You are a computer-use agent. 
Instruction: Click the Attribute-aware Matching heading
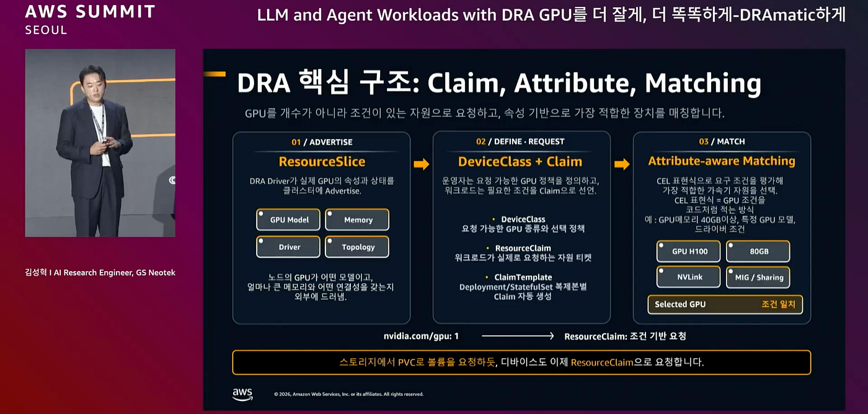(722, 161)
